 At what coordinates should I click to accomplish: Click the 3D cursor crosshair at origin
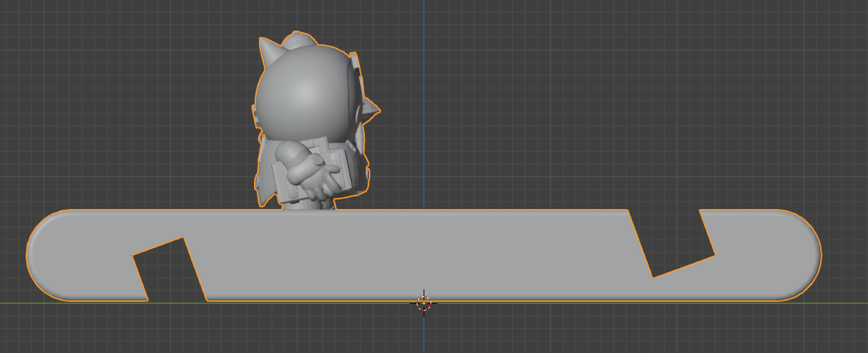click(424, 302)
